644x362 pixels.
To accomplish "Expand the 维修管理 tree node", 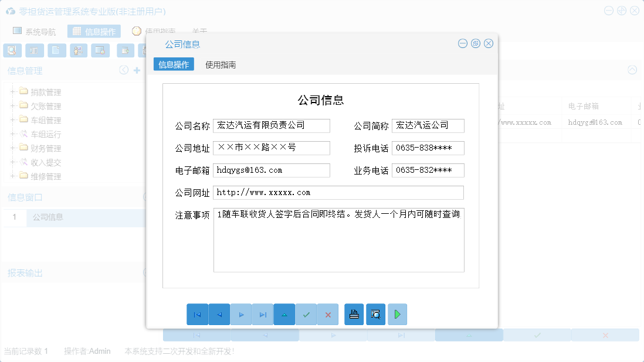I will (13, 176).
